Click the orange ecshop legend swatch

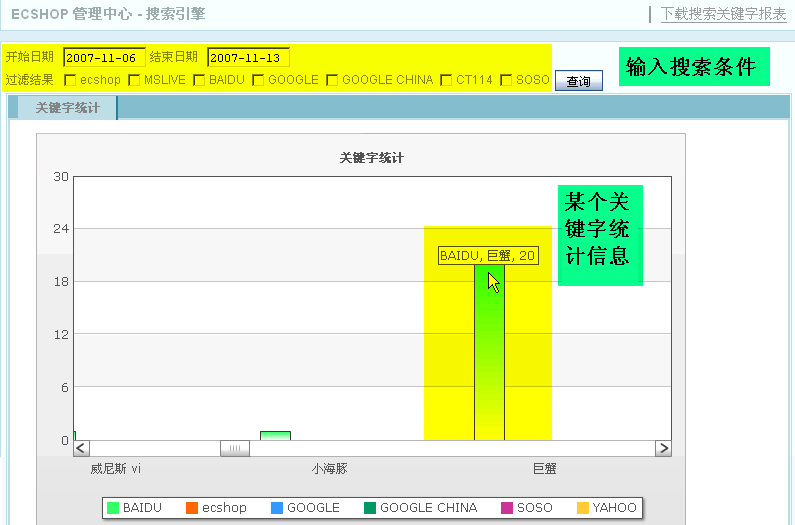point(192,508)
